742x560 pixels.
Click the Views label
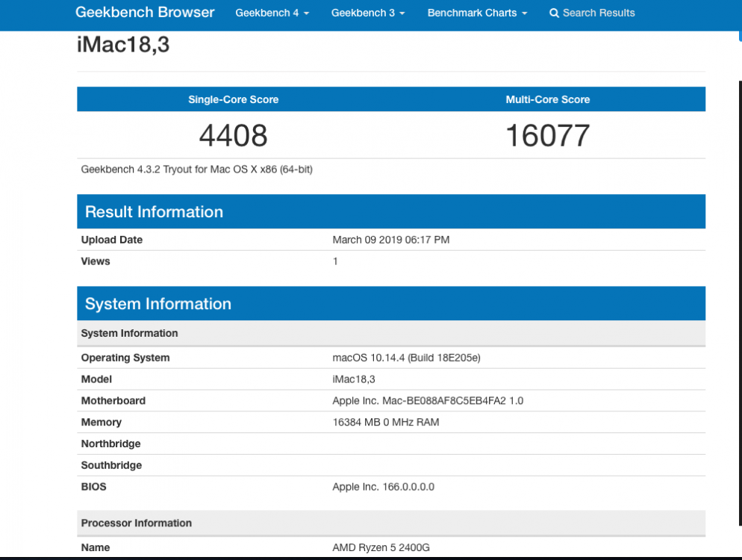pos(95,261)
